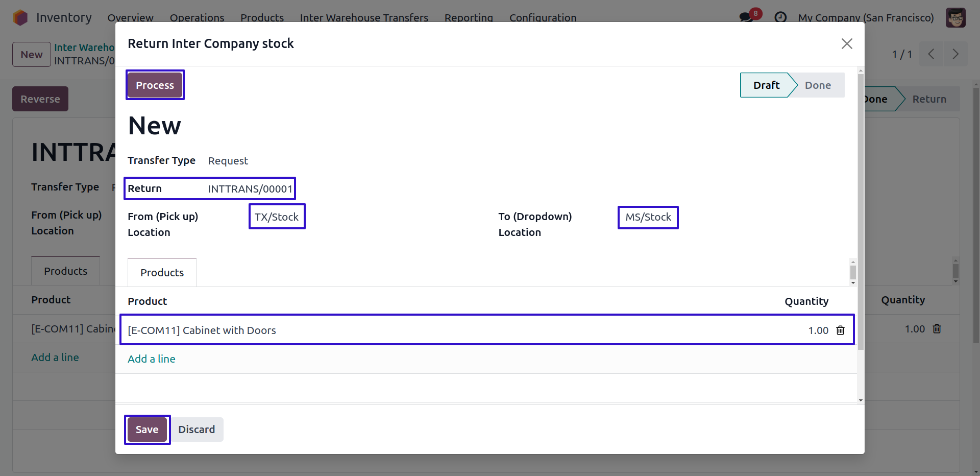980x476 pixels.
Task: Open the Return INTTRANS/00001 field
Action: pyautogui.click(x=250, y=189)
